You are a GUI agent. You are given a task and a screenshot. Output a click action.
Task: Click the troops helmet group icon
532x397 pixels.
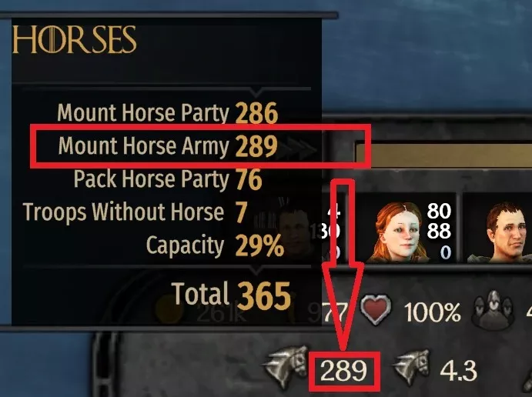[493, 309]
